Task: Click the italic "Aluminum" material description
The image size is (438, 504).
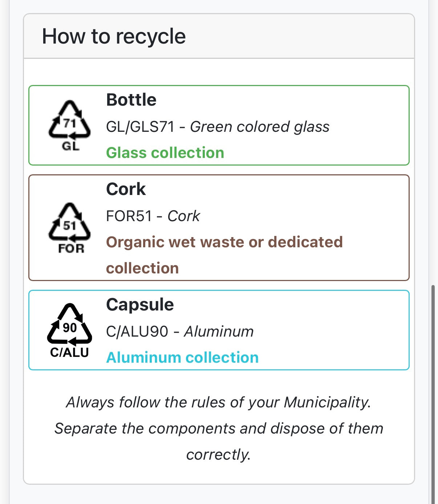Action: (x=219, y=332)
